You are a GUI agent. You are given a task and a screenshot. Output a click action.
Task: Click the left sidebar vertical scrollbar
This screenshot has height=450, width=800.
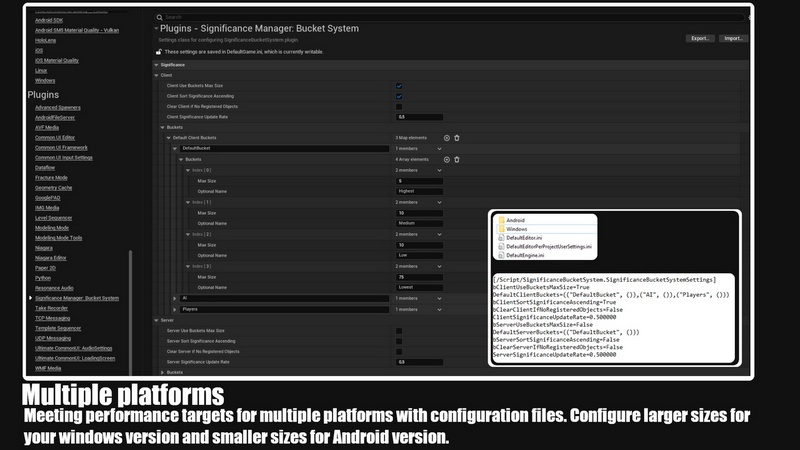[130, 300]
